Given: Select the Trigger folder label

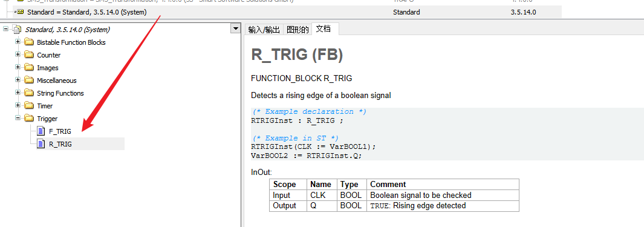Looking at the screenshot, I should click(x=47, y=119).
